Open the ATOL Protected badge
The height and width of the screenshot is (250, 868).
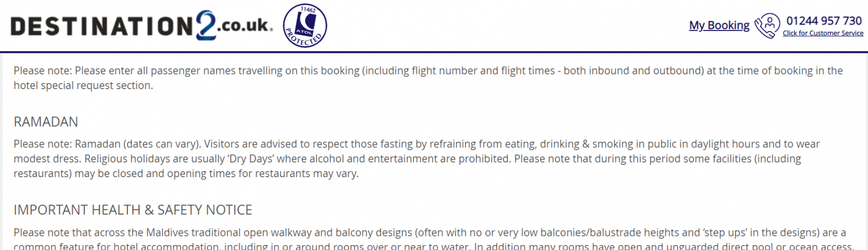click(305, 26)
